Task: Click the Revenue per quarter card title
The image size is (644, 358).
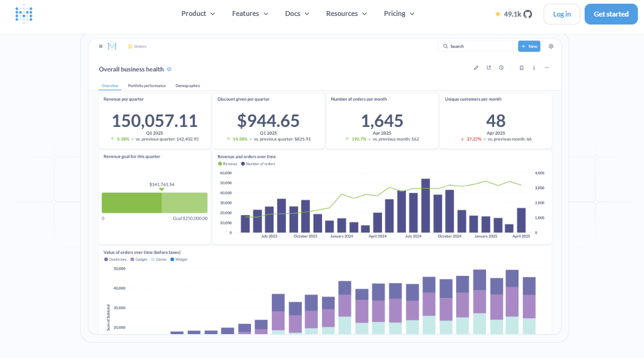Action: pos(124,99)
